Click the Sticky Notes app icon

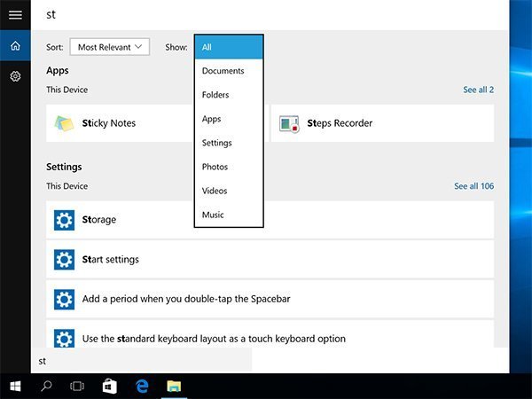click(64, 123)
